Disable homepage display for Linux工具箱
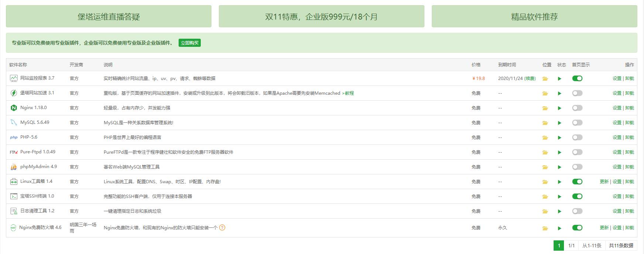This screenshot has width=644, height=254. tap(577, 181)
